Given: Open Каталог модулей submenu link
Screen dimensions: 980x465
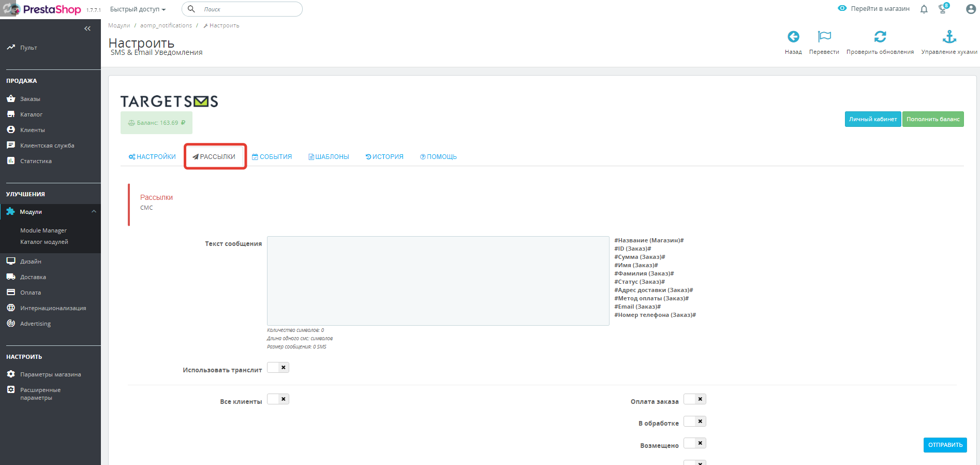Looking at the screenshot, I should pos(44,242).
